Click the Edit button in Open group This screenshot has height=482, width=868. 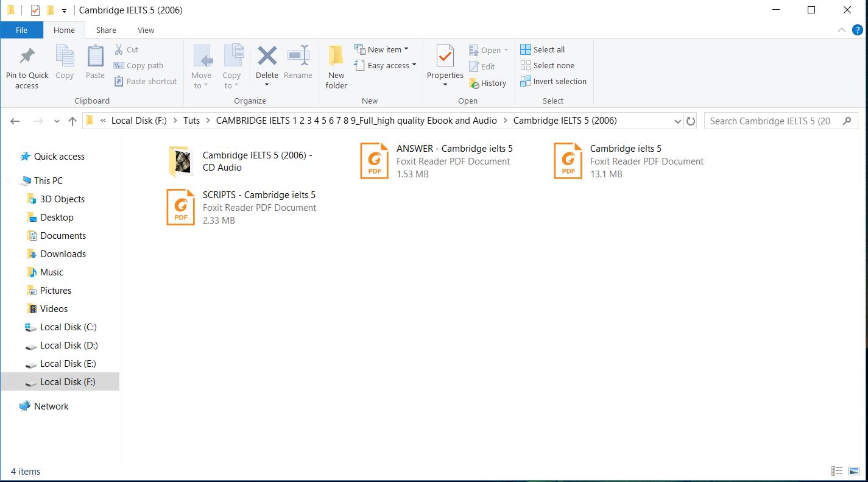tap(482, 66)
